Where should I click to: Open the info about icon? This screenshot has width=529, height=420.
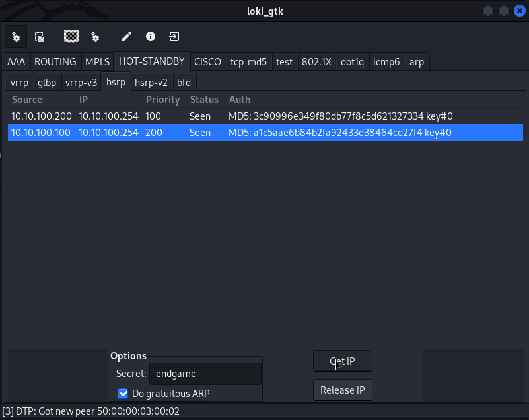click(150, 36)
